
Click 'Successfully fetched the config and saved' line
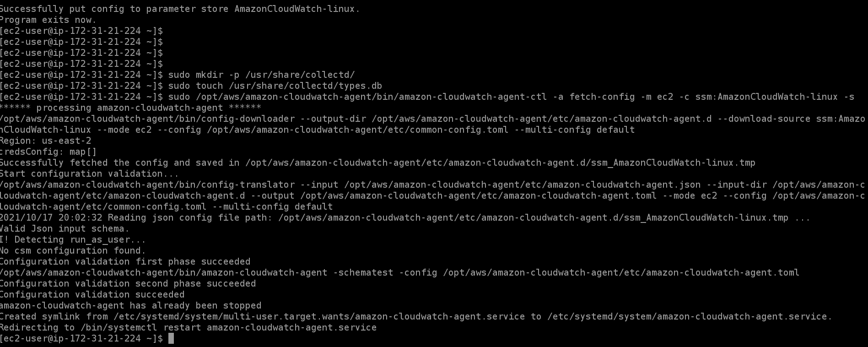coord(377,163)
